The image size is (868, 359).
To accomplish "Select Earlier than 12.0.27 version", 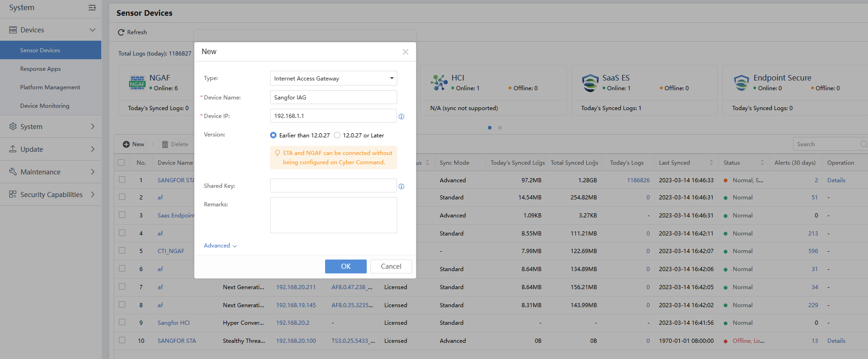I will [x=273, y=136].
